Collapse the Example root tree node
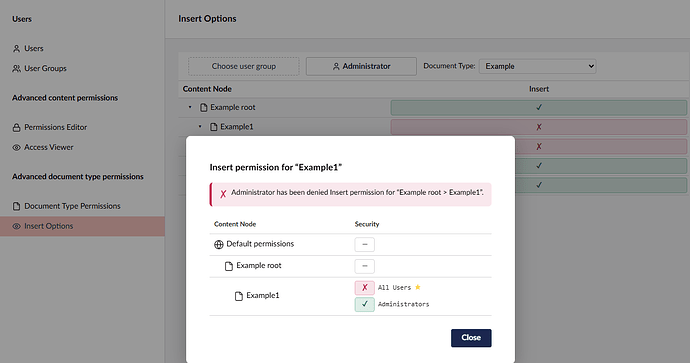The width and height of the screenshot is (690, 363). coord(190,107)
